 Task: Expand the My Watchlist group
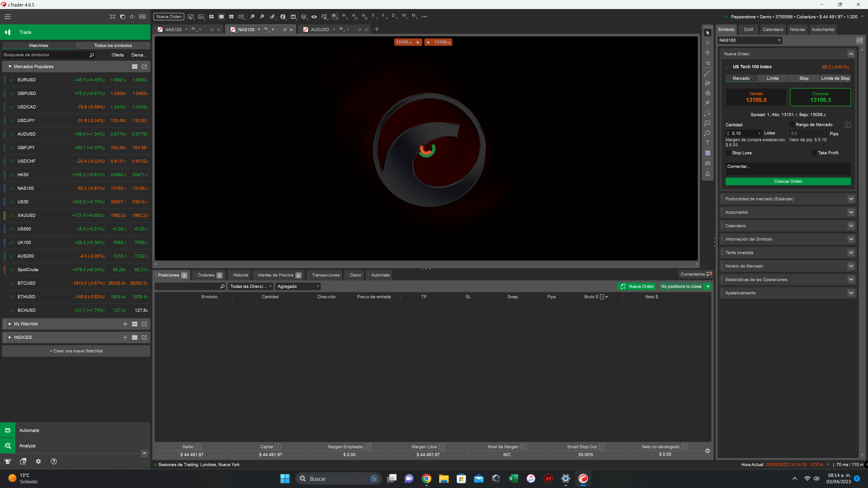coord(10,324)
